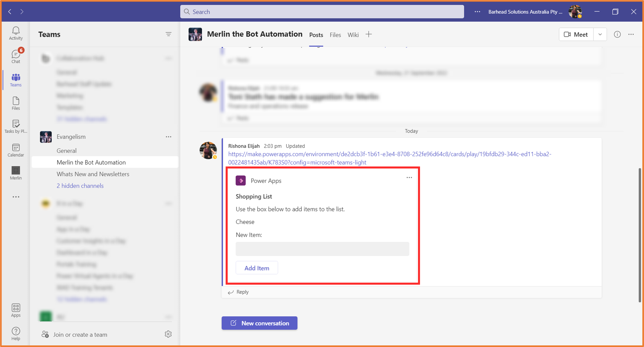The image size is (644, 347).
Task: Switch to the Files tab
Action: point(335,35)
